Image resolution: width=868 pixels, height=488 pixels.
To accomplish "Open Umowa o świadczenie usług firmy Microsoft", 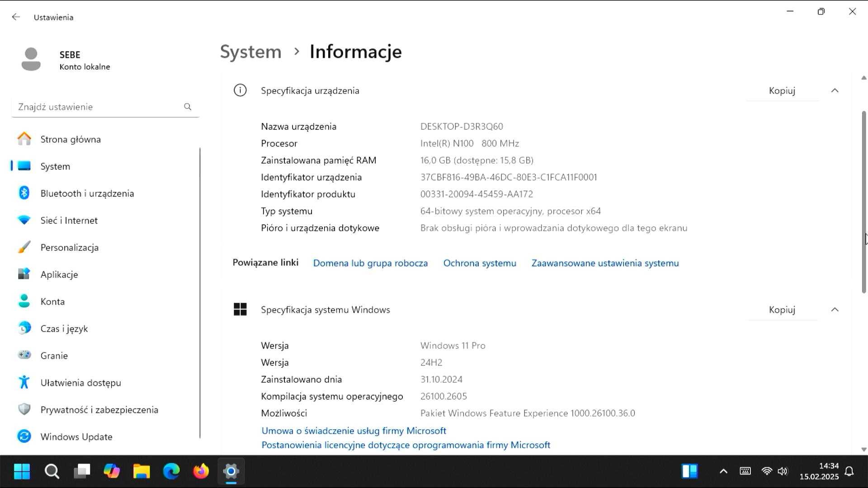I will coord(354,431).
